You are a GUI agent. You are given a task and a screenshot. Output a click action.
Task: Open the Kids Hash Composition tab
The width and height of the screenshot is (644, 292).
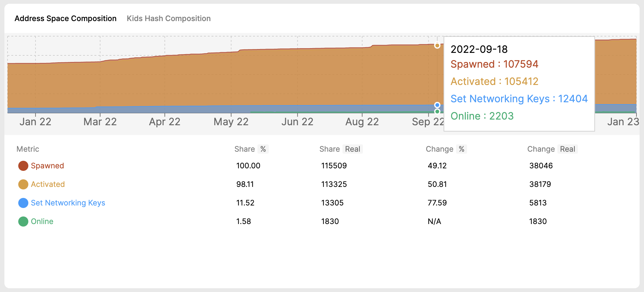[169, 19]
